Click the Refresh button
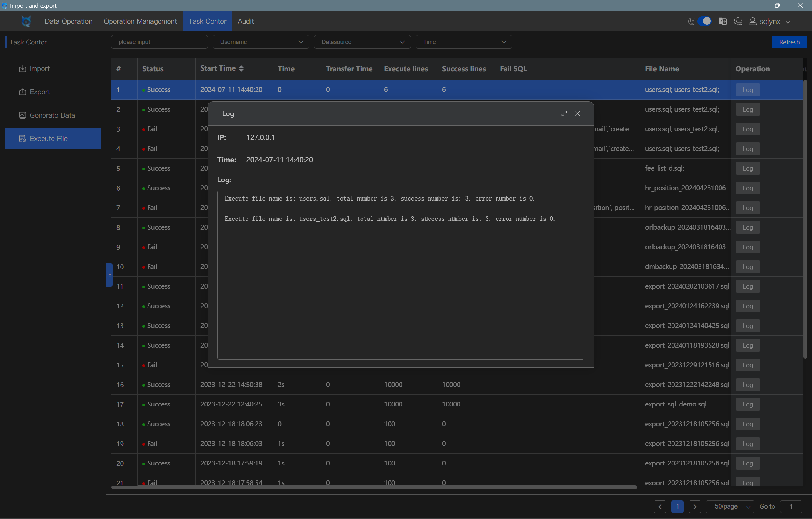812x519 pixels. point(789,42)
